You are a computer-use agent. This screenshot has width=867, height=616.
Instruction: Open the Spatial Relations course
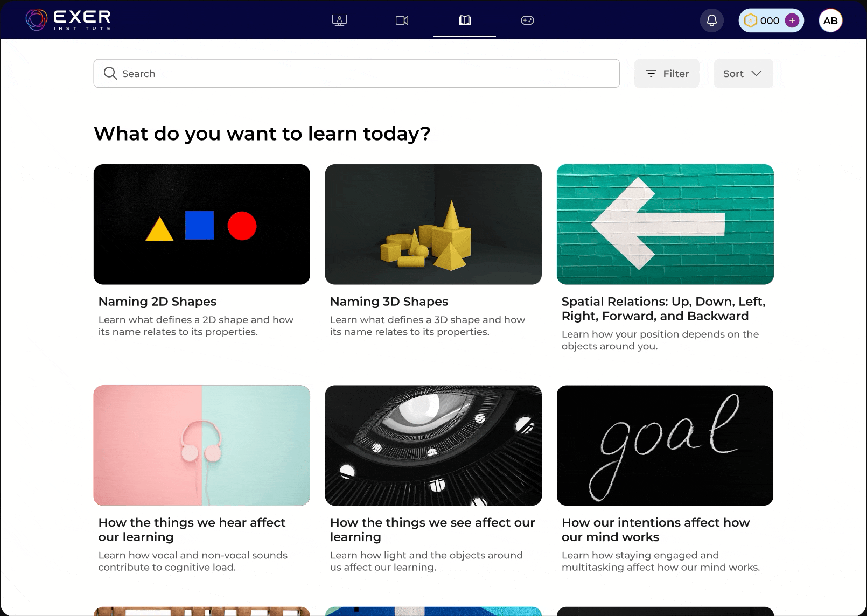point(665,224)
